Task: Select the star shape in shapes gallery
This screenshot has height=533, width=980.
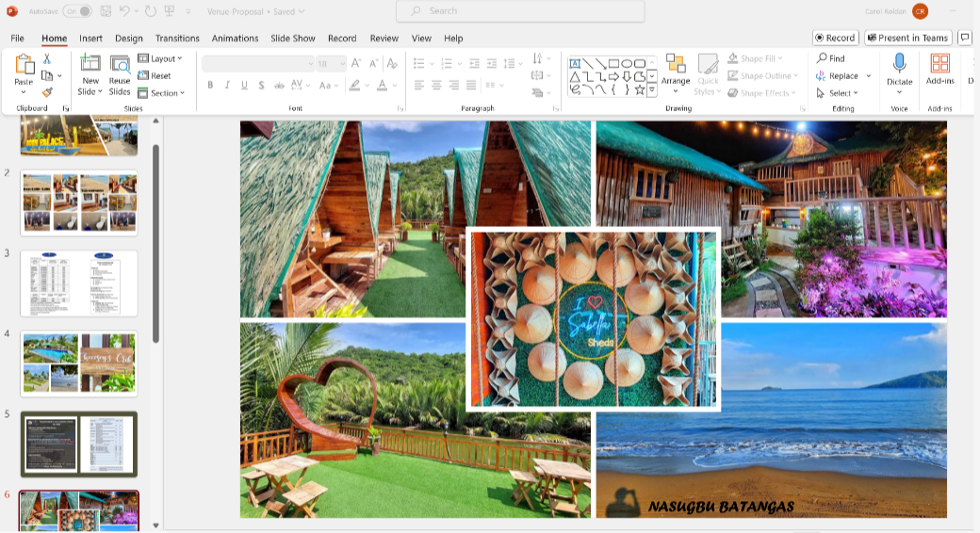Action: pyautogui.click(x=640, y=90)
